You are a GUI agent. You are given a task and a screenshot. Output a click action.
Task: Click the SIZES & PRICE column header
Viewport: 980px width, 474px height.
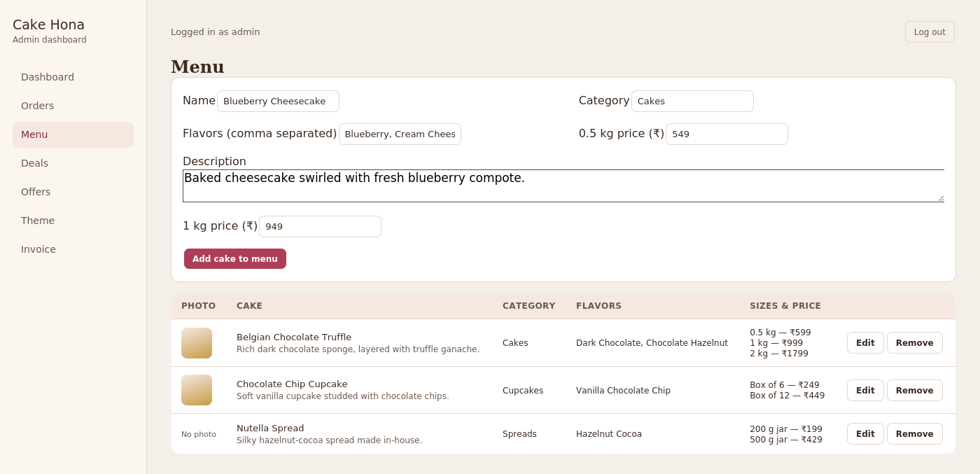coord(785,306)
